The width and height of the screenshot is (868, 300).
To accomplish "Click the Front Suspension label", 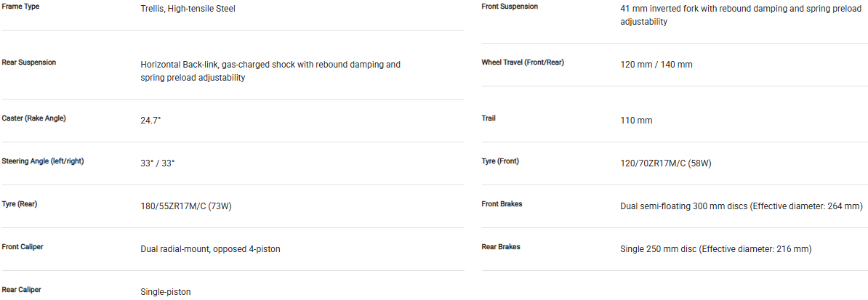I will coord(510,7).
